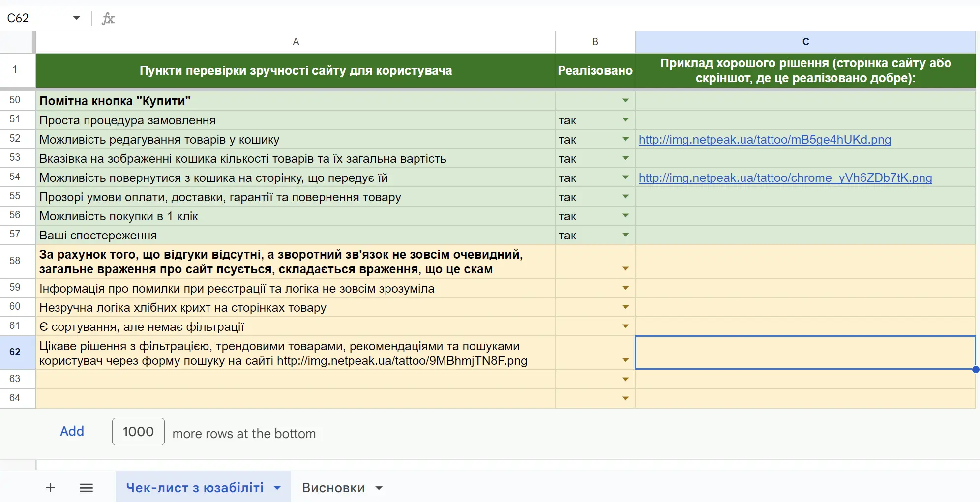Screen dimensions: 980x502
Task: Open 'Чек-лист з юзабіліті' tab menu arrow
Action: pos(277,488)
